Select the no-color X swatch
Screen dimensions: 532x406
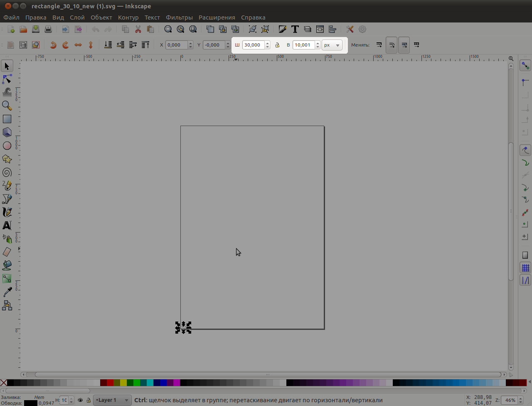click(3, 383)
